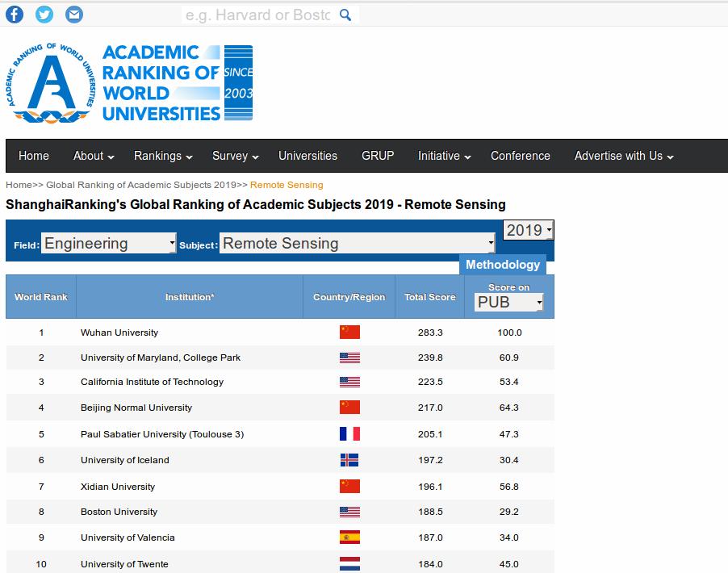Open the 2019 year dropdown
This screenshot has height=573, width=728.
(x=529, y=230)
